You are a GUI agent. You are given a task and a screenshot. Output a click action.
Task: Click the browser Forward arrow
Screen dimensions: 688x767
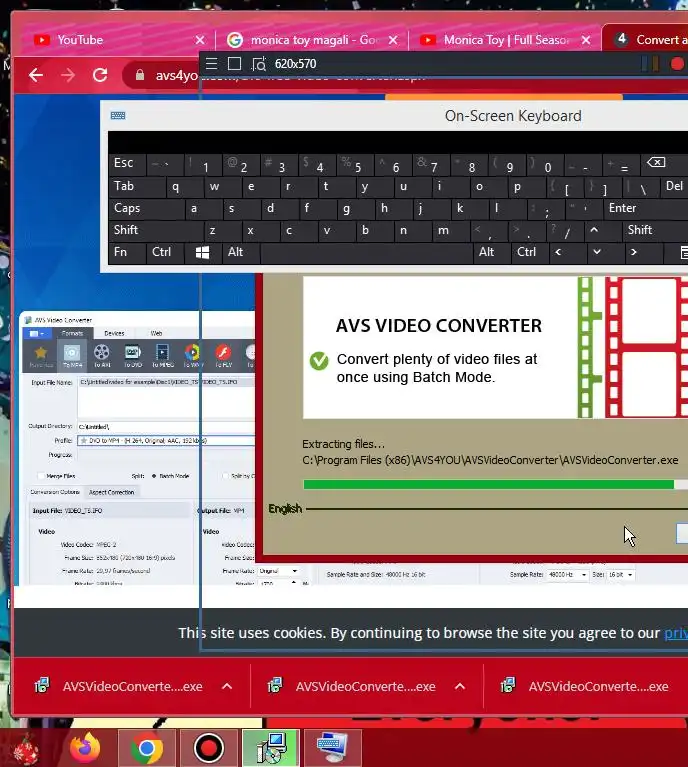[68, 75]
